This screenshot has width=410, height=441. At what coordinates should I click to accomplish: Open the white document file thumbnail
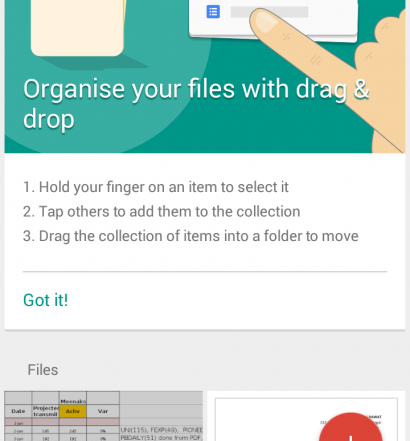pyautogui.click(x=306, y=416)
